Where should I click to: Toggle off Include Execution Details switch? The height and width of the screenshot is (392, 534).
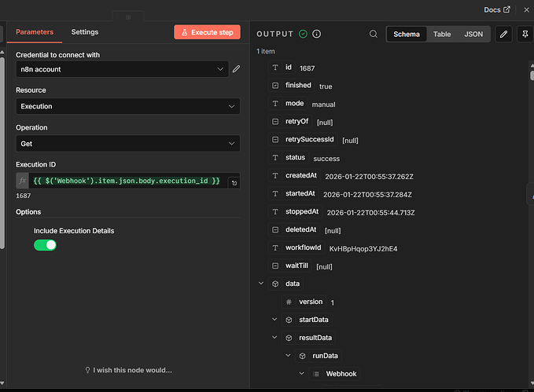(x=45, y=245)
